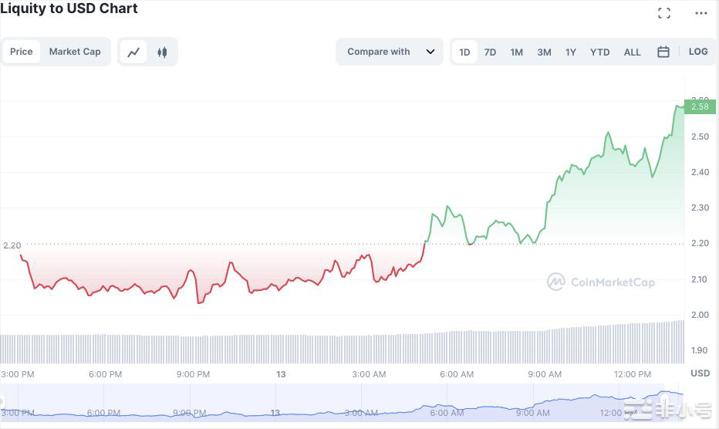
Task: Expand the Compare with dropdown
Action: click(x=390, y=52)
